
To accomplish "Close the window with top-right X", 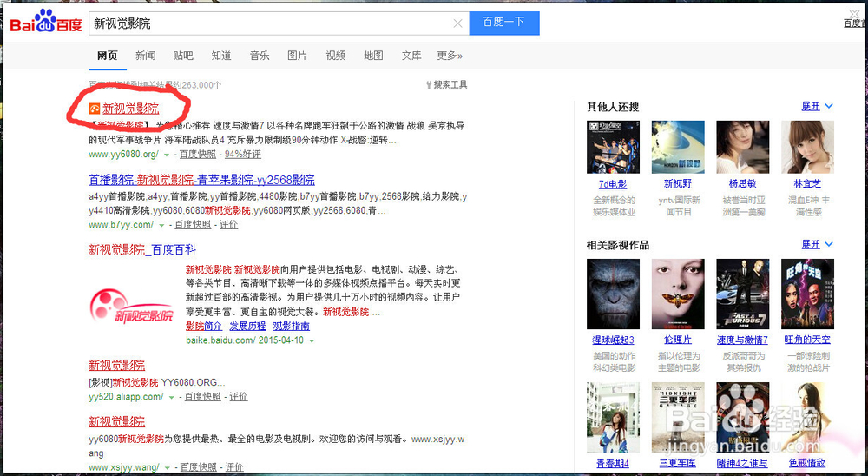I will [x=856, y=13].
